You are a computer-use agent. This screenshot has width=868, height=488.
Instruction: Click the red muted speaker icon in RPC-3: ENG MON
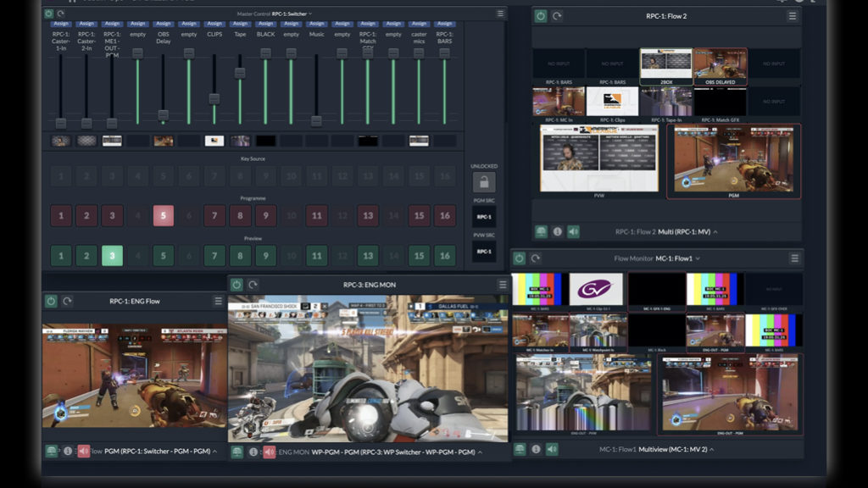(x=269, y=452)
